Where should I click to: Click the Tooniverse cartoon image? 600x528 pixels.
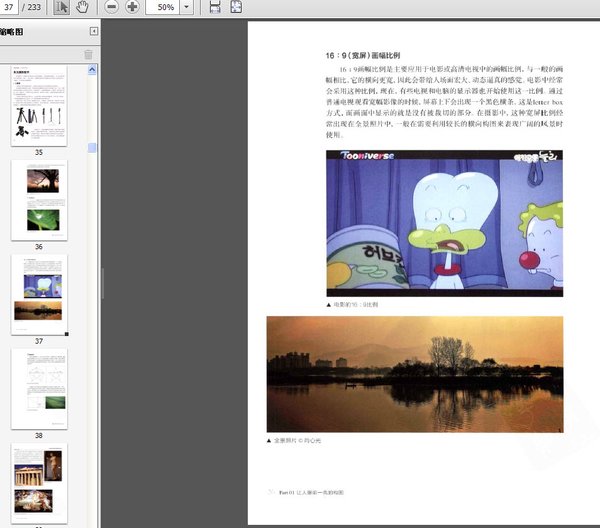[445, 223]
